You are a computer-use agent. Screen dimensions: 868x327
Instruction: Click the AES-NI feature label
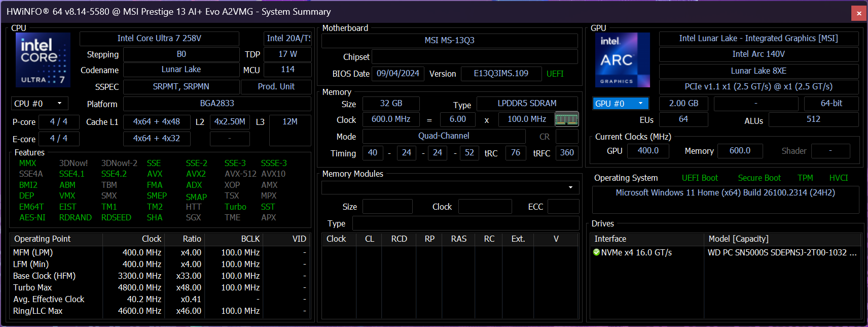click(x=32, y=218)
